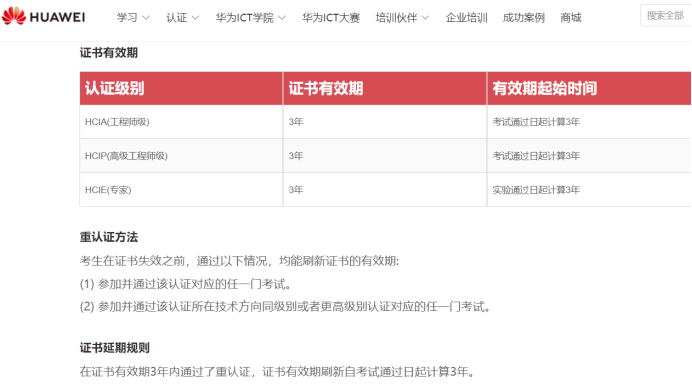The width and height of the screenshot is (692, 391).
Task: Select the 学习 menu label
Action: [127, 18]
